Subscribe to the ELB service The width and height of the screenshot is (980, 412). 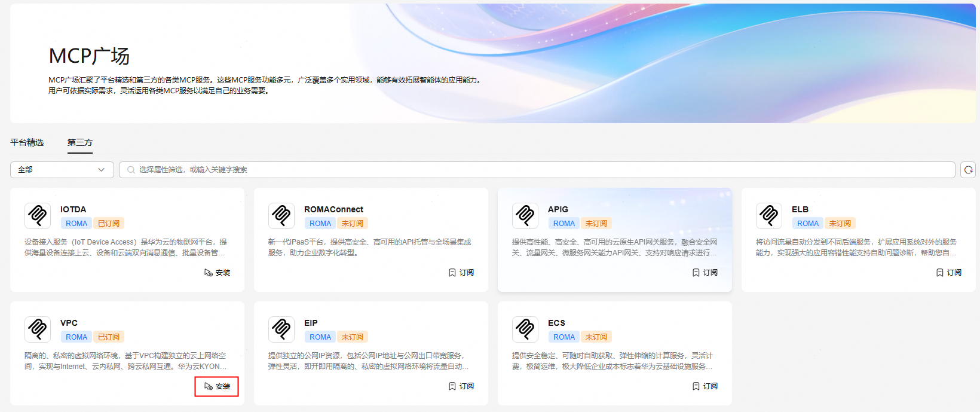tap(949, 273)
